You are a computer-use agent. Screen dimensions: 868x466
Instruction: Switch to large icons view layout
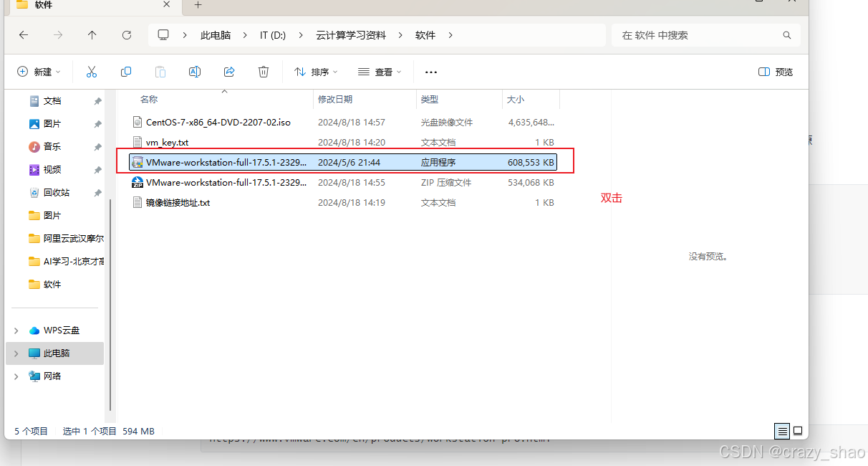tap(797, 431)
